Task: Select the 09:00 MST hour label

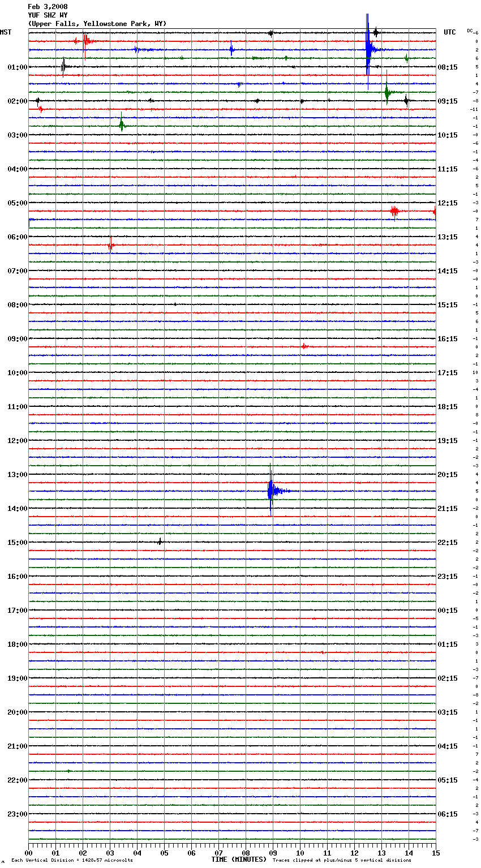Action: coord(18,339)
